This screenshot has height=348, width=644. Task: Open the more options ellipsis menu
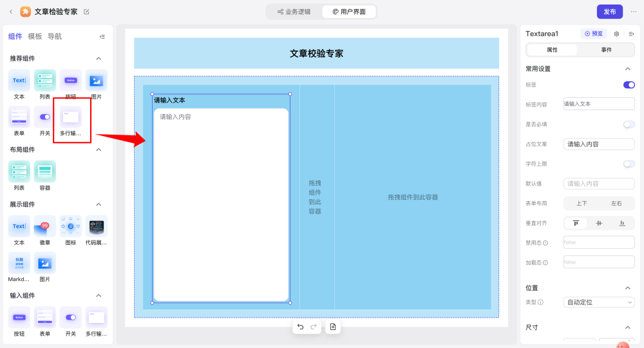[633, 12]
